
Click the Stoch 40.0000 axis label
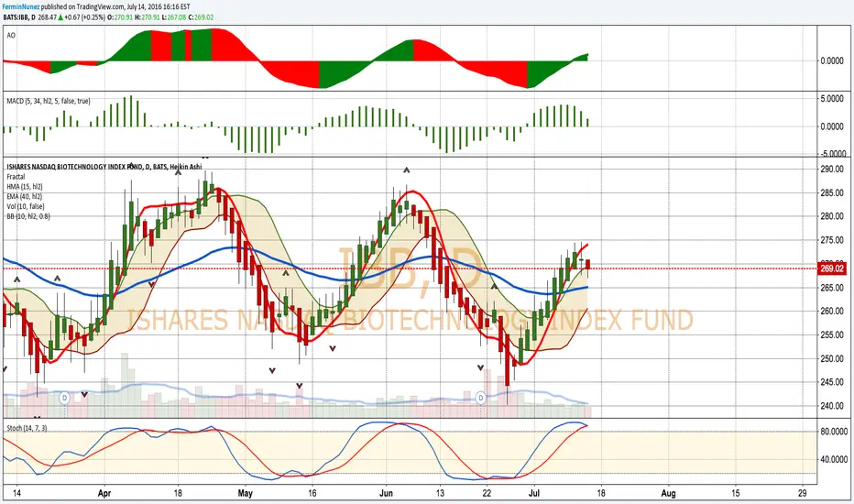pyautogui.click(x=833, y=459)
